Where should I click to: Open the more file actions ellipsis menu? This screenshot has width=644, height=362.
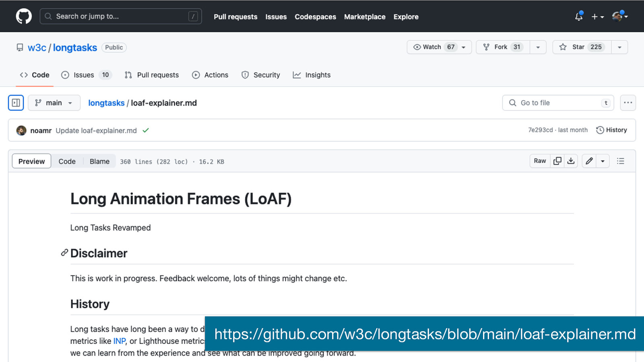click(628, 103)
